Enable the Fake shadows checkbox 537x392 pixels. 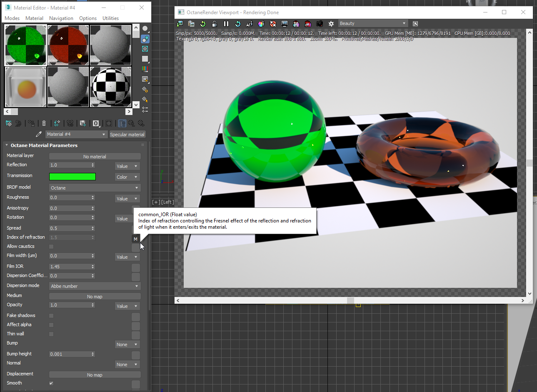[x=51, y=316]
